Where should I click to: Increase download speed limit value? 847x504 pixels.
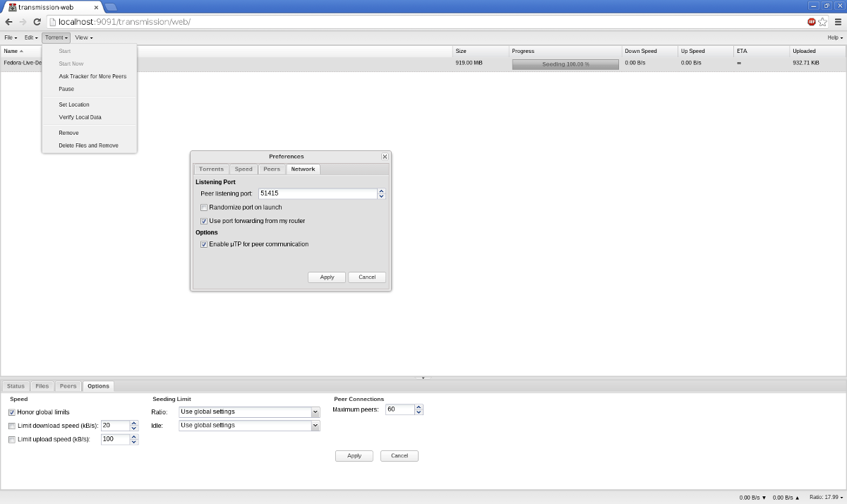click(134, 423)
